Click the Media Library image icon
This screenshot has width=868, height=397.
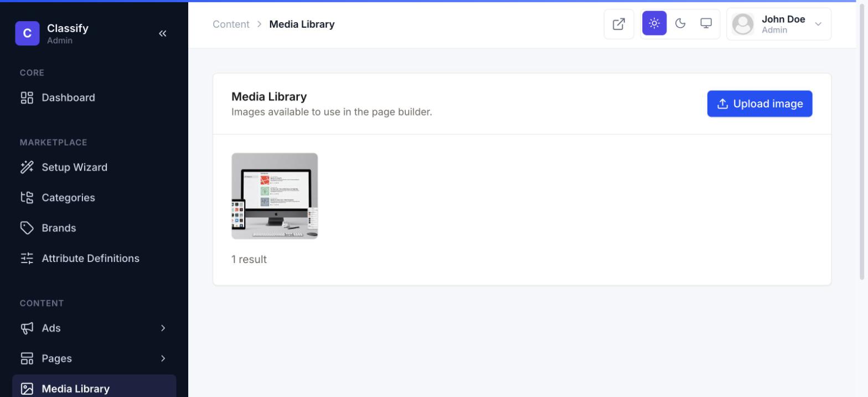pyautogui.click(x=27, y=389)
